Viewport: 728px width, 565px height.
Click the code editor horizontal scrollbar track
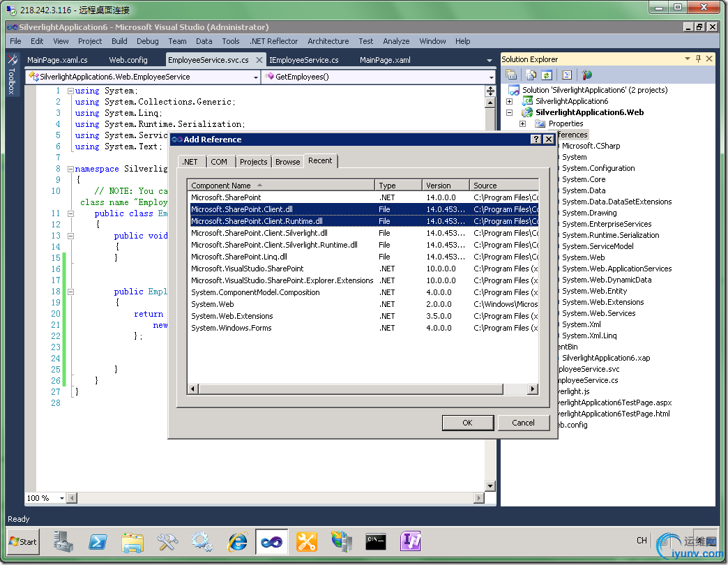pos(275,498)
